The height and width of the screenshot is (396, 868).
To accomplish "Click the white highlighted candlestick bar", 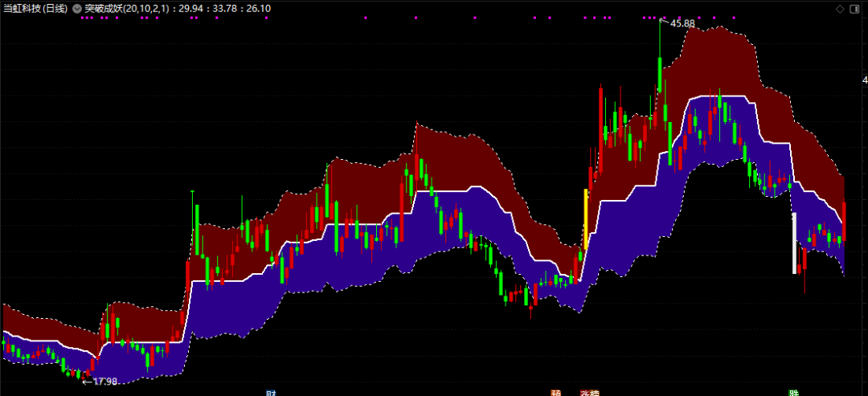I will [x=794, y=243].
